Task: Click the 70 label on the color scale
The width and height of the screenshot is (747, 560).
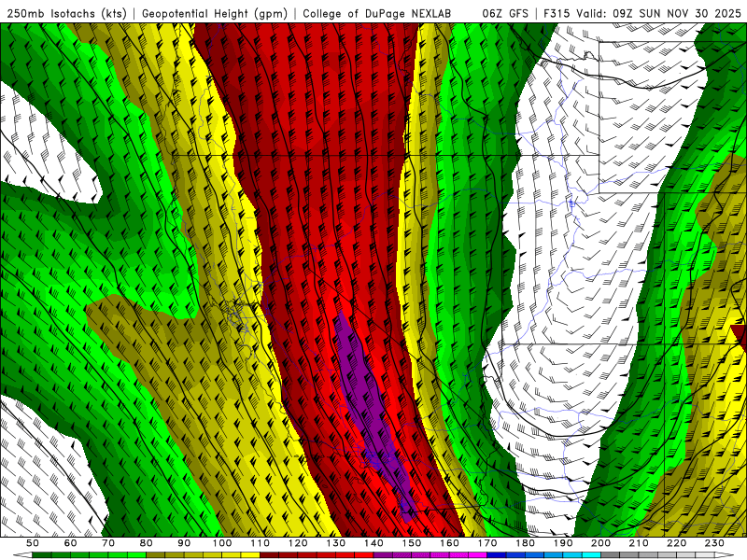Action: (108, 543)
